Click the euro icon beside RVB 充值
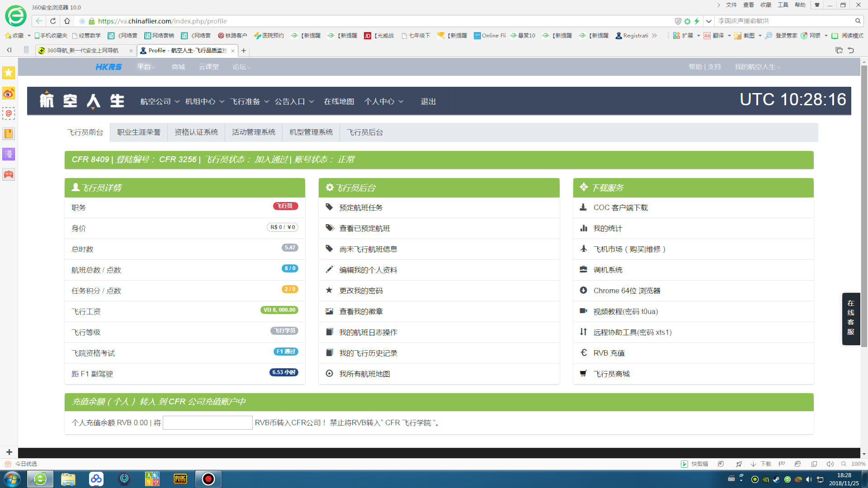The height and width of the screenshot is (488, 868). (584, 352)
